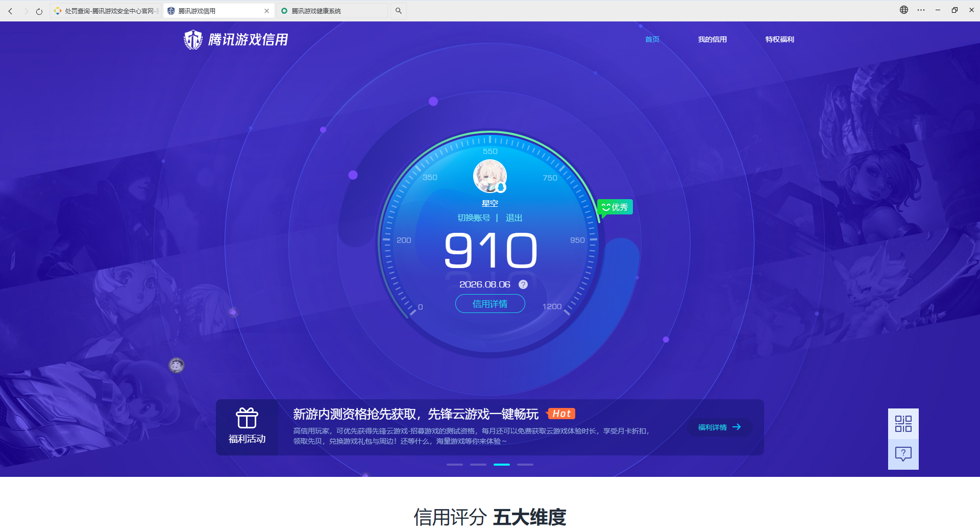This screenshot has width=980, height=531.
Task: Open the search magnifier icon beside the tabs
Action: coord(399,11)
